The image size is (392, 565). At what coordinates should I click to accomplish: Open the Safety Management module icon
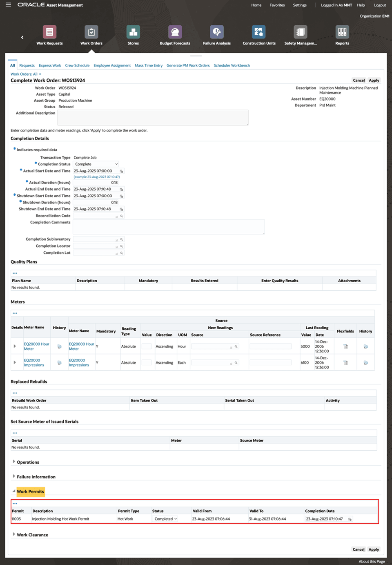pos(301,32)
